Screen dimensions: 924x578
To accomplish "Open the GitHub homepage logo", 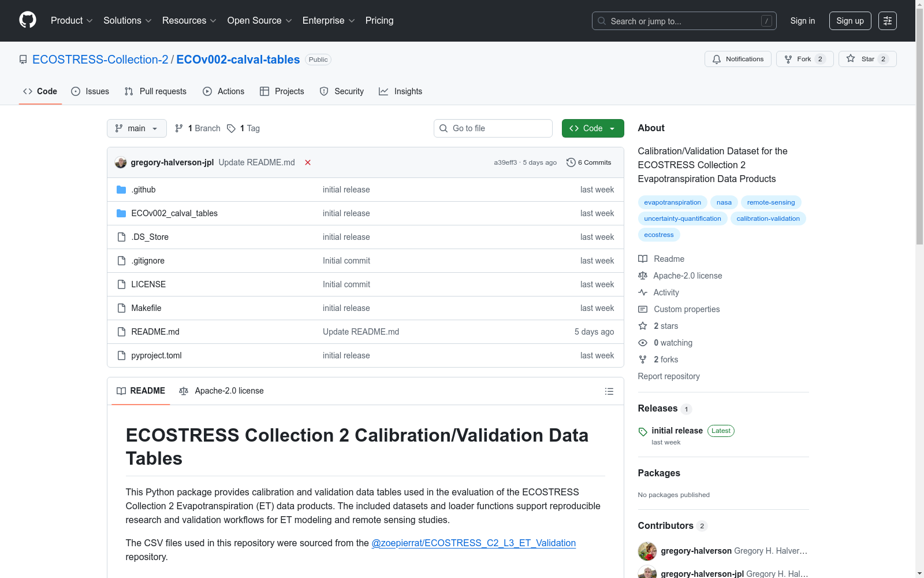I will coord(28,20).
